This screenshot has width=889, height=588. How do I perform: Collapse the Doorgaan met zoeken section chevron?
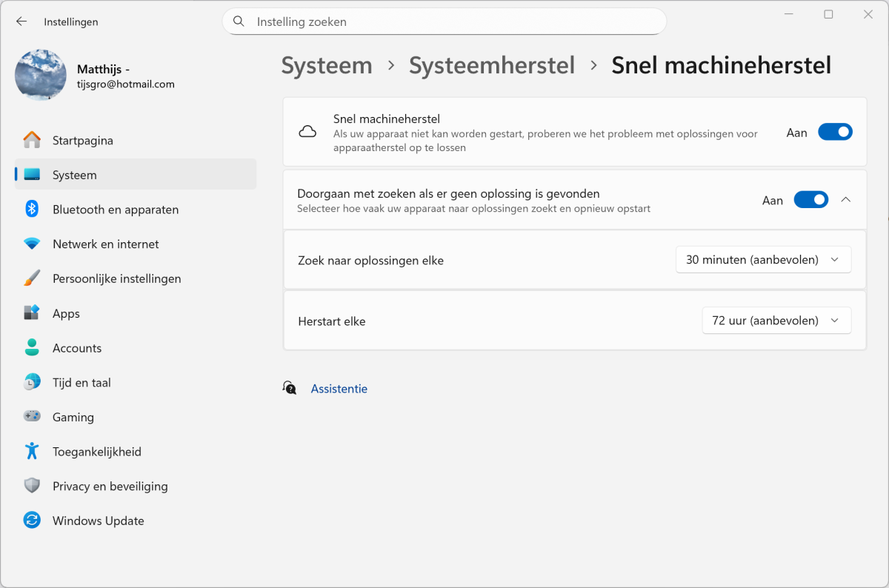pos(846,200)
